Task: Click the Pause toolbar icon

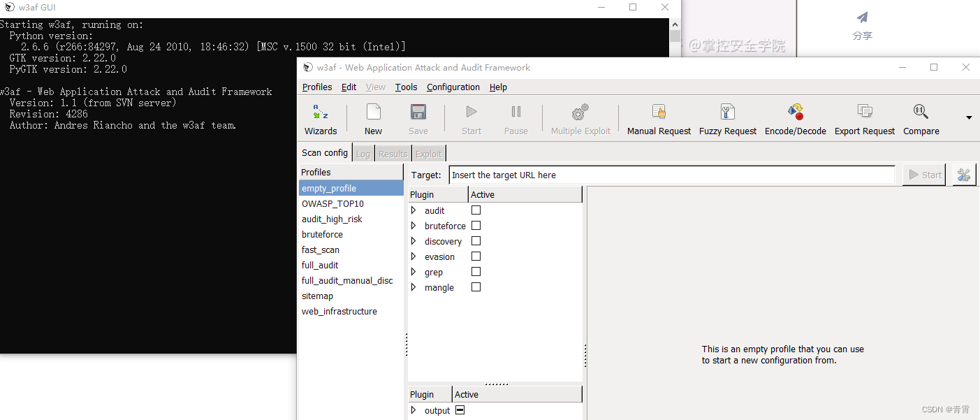Action: pyautogui.click(x=516, y=112)
